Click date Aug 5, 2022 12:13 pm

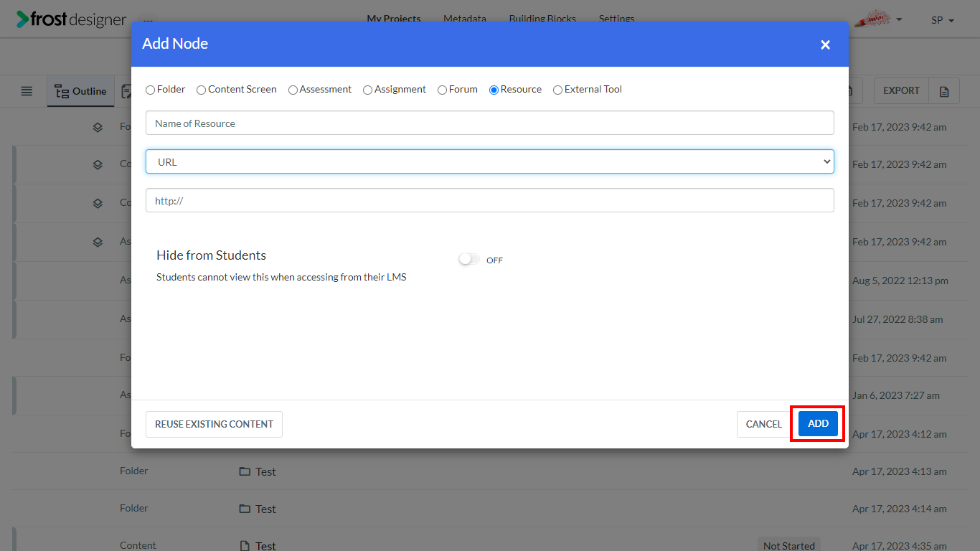(900, 281)
